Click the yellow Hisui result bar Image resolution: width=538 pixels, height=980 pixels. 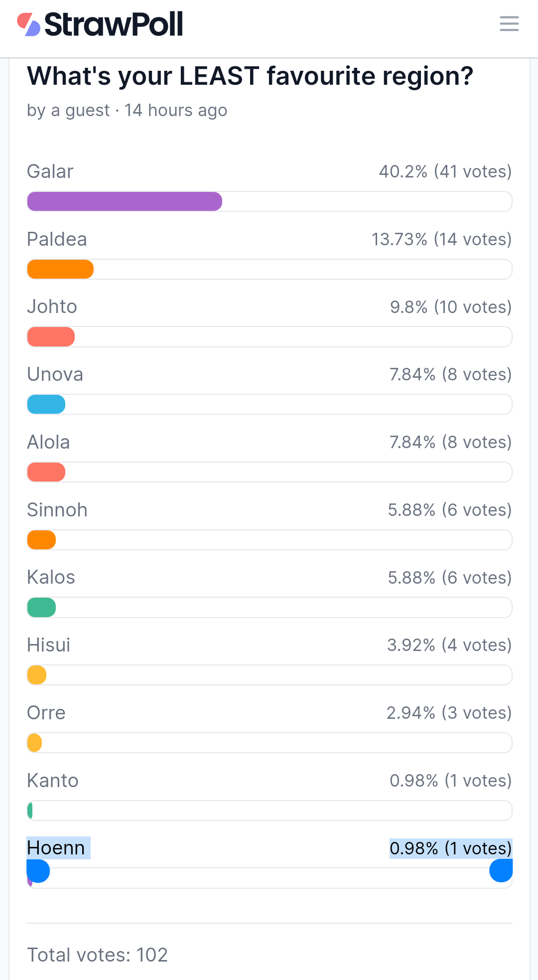coord(37,675)
